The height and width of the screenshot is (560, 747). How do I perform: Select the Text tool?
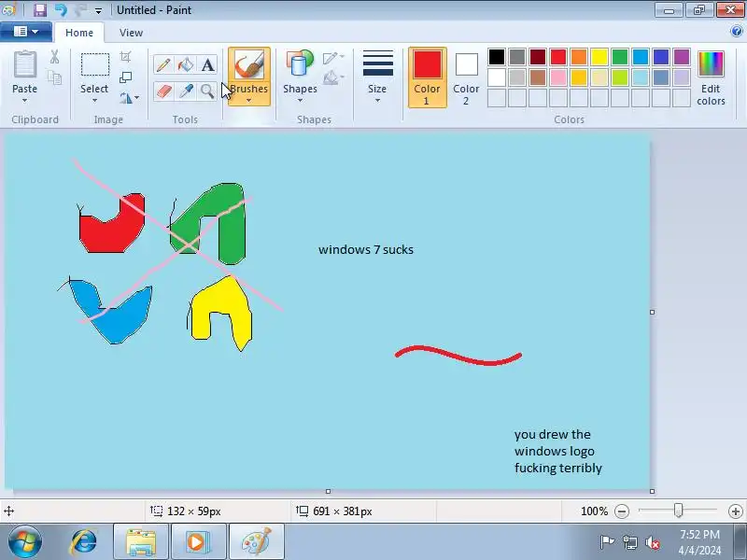pos(207,64)
